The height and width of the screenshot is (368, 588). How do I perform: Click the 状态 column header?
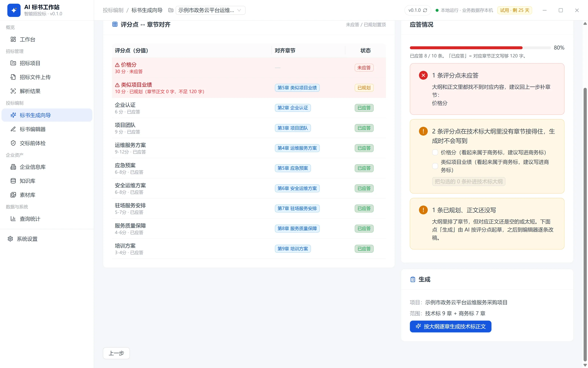pyautogui.click(x=365, y=51)
